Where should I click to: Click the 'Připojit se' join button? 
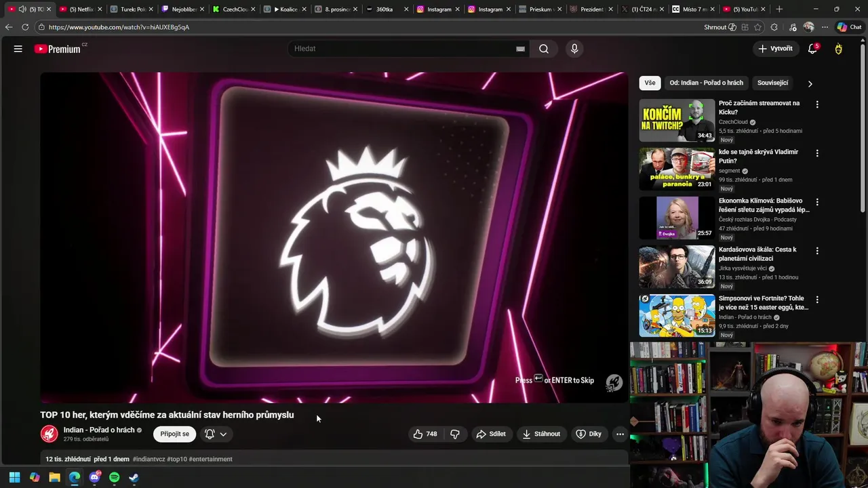coord(175,434)
